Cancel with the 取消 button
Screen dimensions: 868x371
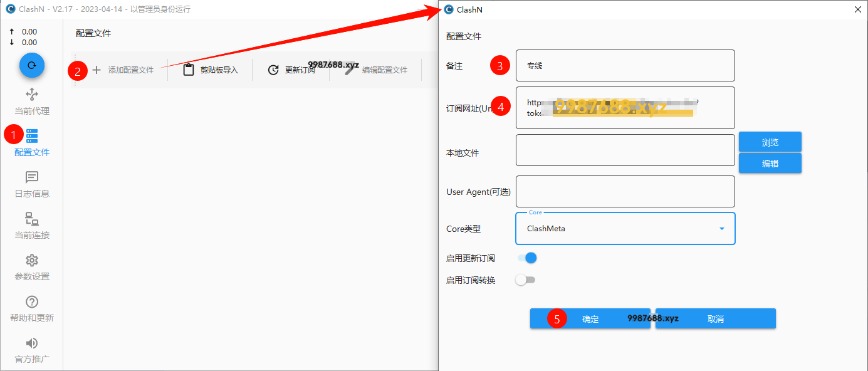(716, 318)
